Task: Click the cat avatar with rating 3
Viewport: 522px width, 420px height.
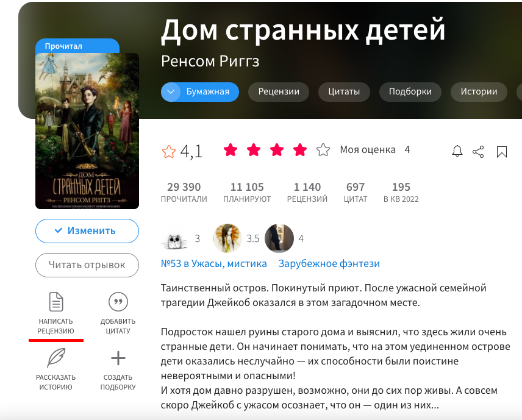Action: pyautogui.click(x=176, y=238)
